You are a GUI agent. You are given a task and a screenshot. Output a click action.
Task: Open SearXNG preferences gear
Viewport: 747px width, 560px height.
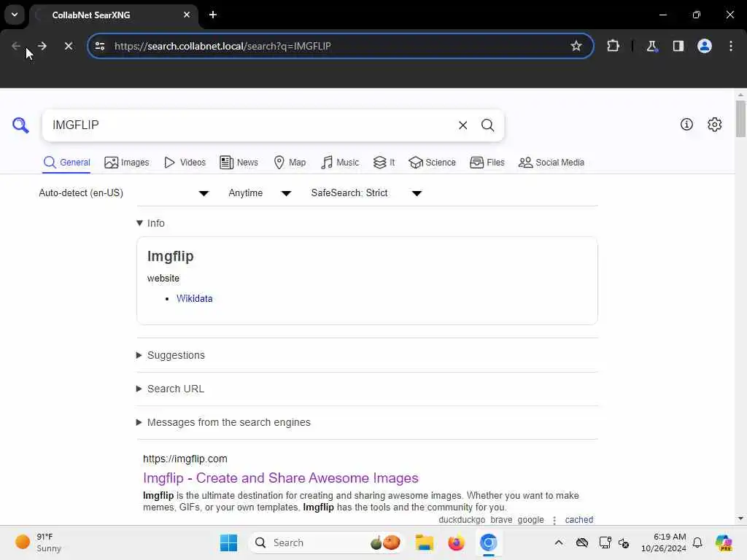coord(714,125)
